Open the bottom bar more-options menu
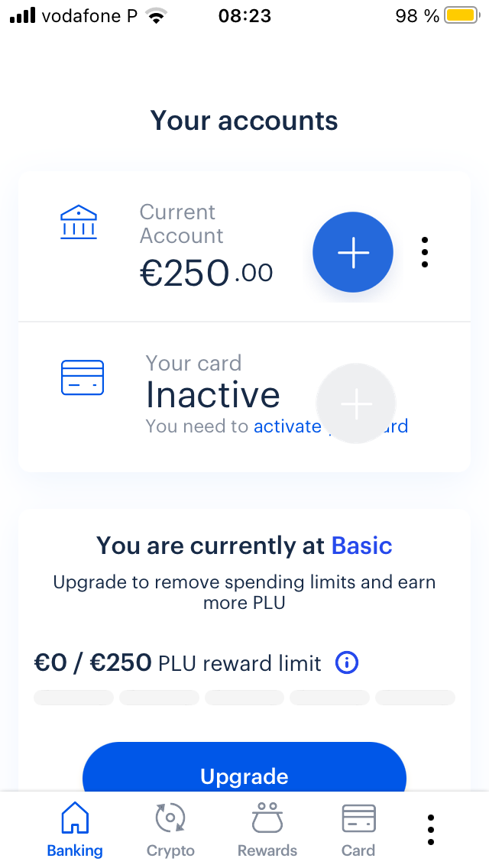This screenshot has height=868, width=489. click(431, 830)
